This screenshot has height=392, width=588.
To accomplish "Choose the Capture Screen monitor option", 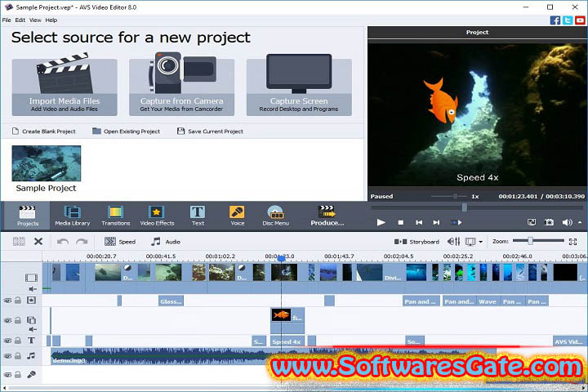I will pos(299,84).
